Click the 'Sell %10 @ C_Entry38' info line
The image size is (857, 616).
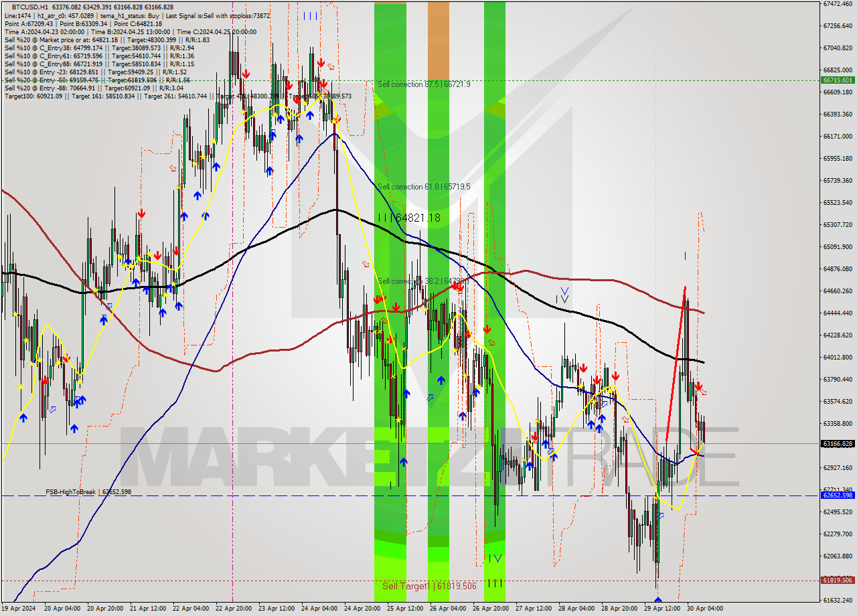(x=99, y=48)
